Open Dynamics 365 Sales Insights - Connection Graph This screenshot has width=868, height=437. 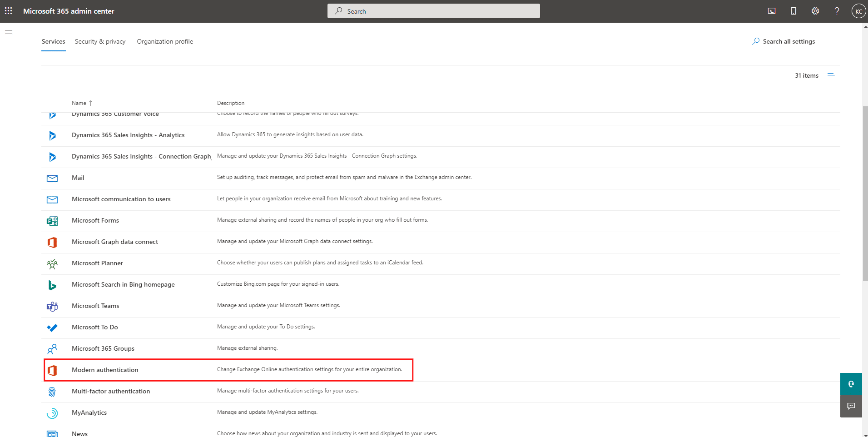[x=141, y=156]
